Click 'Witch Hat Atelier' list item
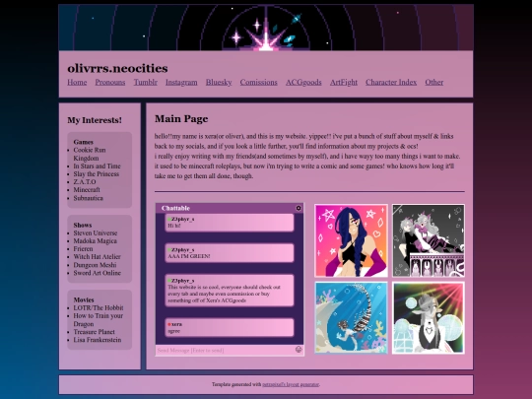This screenshot has width=532, height=399. tap(97, 257)
